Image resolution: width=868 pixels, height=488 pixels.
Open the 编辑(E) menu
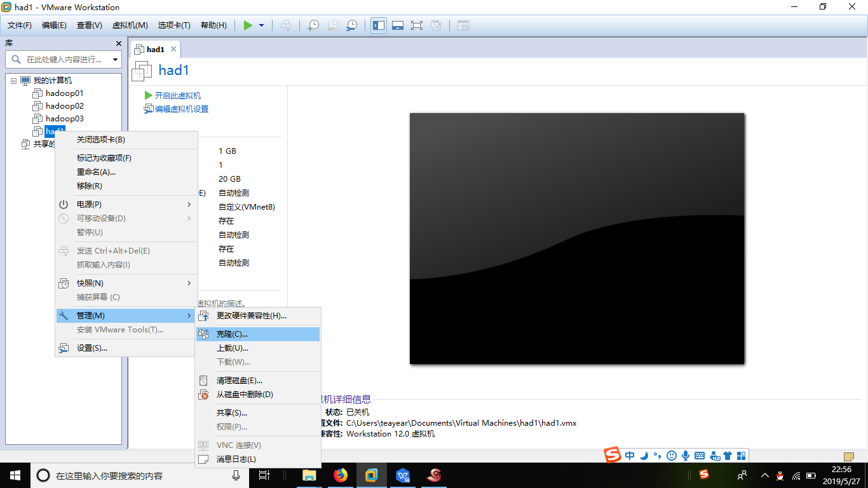pos(54,25)
